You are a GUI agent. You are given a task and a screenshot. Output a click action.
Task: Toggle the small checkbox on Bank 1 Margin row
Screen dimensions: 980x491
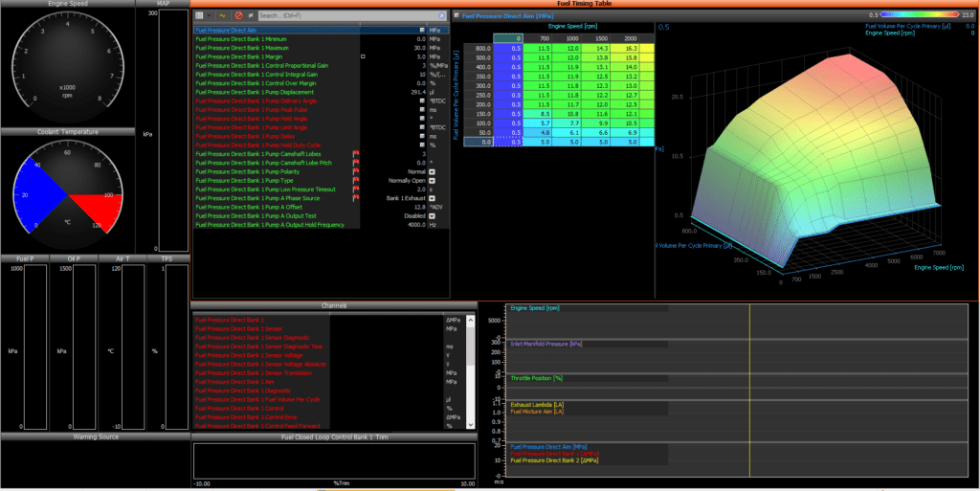click(x=363, y=56)
